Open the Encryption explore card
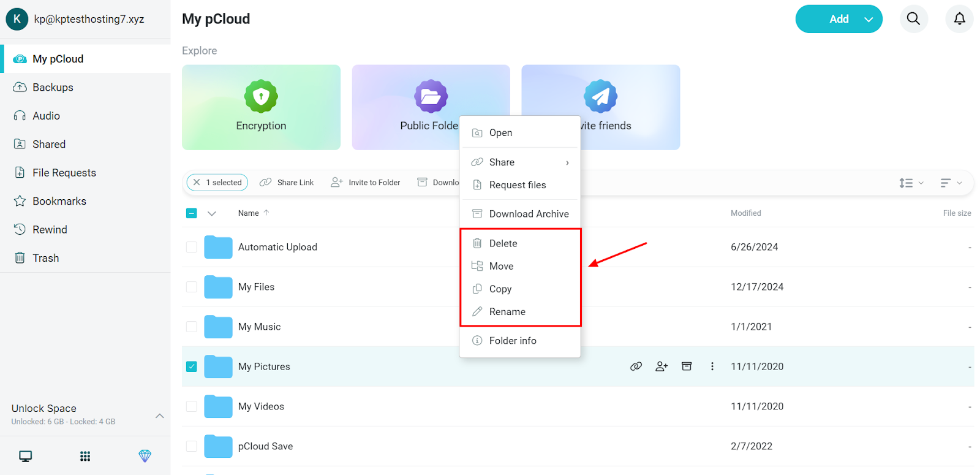 261,107
